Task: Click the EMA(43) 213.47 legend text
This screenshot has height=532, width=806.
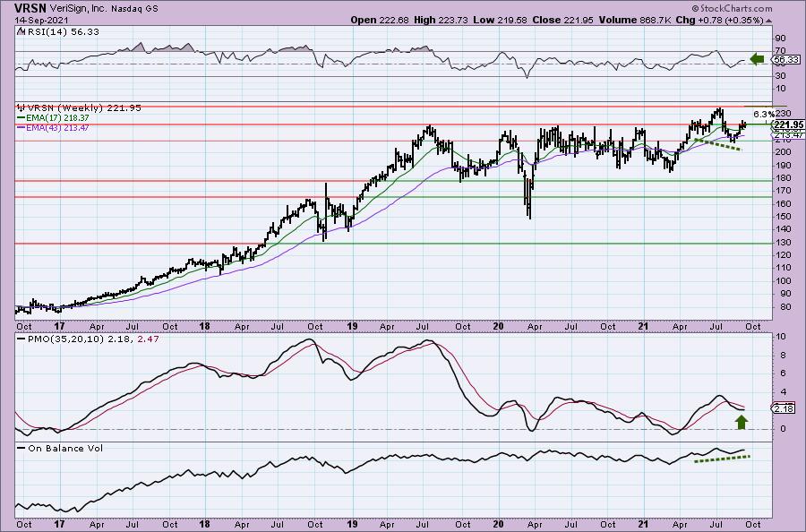Action: (57, 127)
